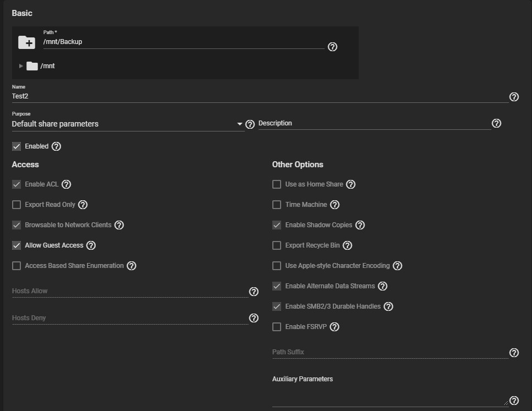Click the Name field containing Test2
This screenshot has width=532, height=411.
(x=260, y=96)
